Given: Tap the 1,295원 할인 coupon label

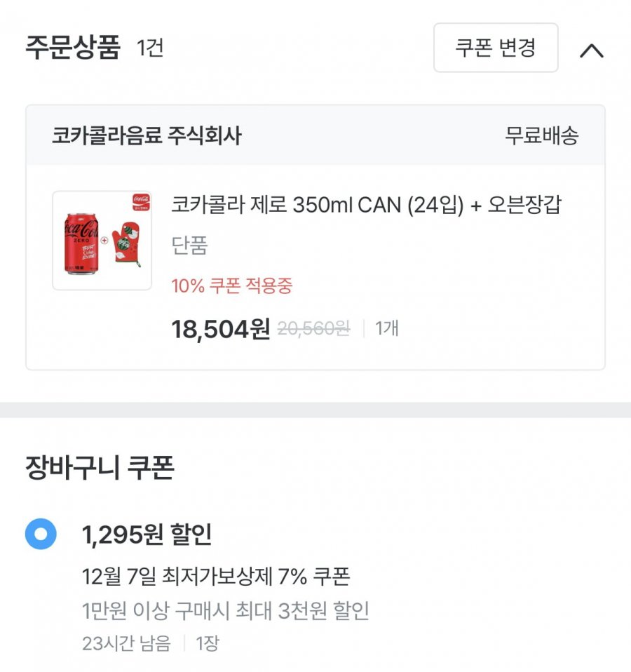Looking at the screenshot, I should (x=147, y=535).
